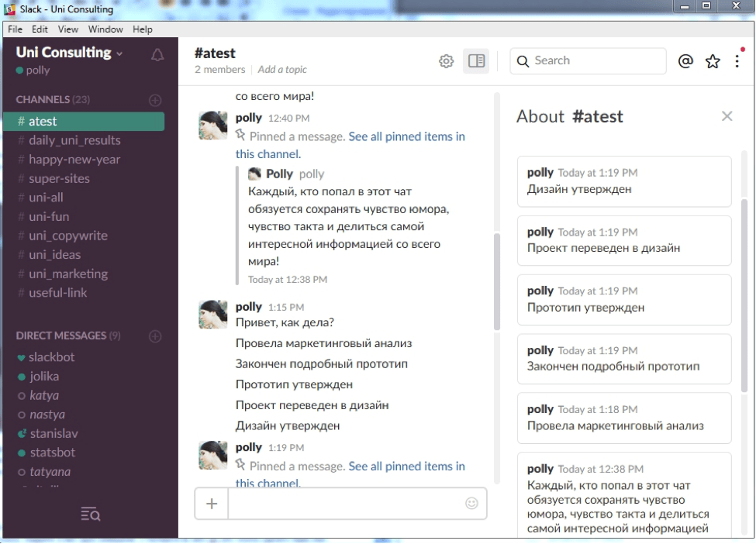The image size is (756, 544).
Task: Open the quick-switcher search icon at sidebar bottom
Action: click(x=90, y=514)
